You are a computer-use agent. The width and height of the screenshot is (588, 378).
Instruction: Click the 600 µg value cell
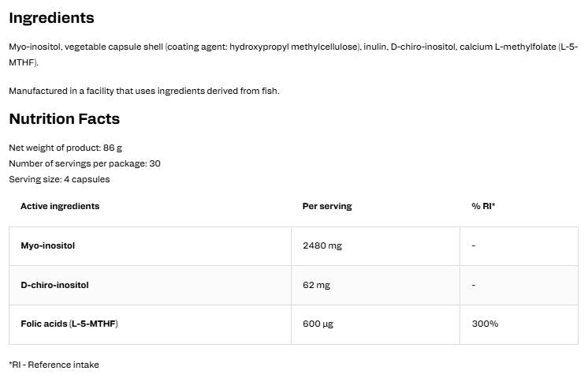click(x=318, y=324)
